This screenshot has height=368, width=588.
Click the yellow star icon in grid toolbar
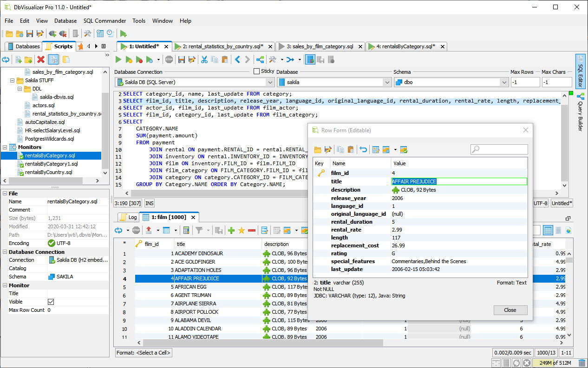pyautogui.click(x=242, y=230)
